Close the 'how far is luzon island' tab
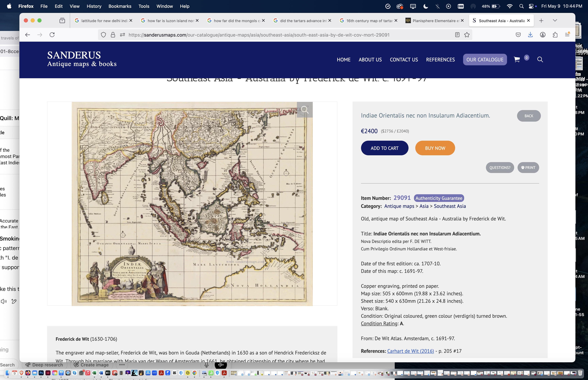This screenshot has width=588, height=380. point(197,20)
